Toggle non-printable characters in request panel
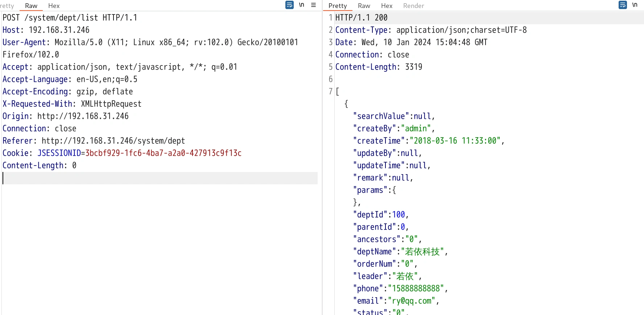The image size is (644, 315). (301, 5)
